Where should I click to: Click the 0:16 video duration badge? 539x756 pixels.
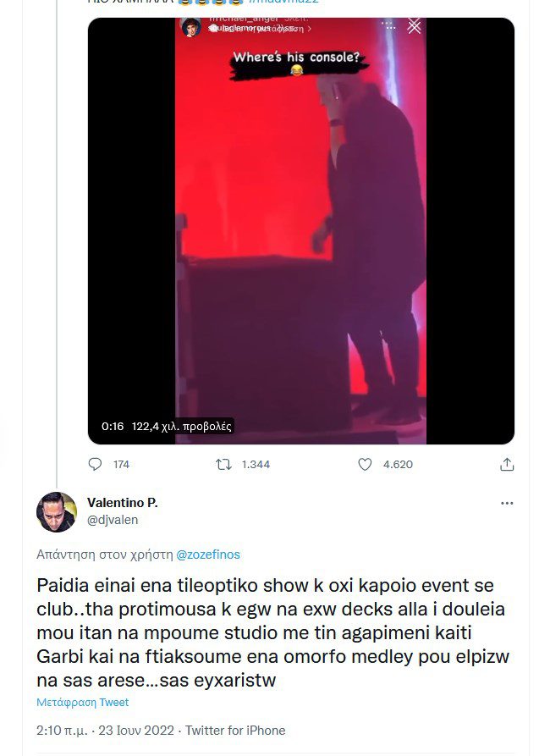113,426
